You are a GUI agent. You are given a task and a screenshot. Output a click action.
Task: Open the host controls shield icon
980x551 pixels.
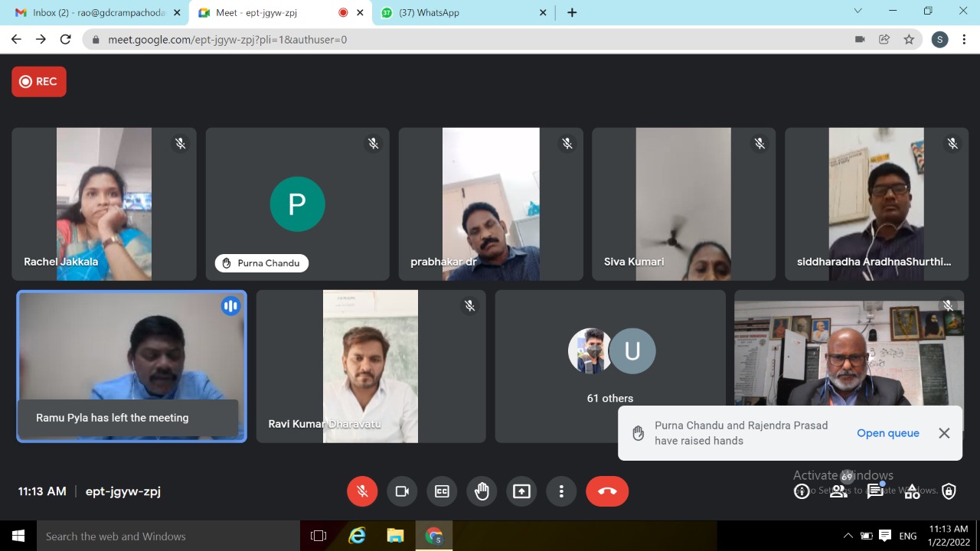pyautogui.click(x=949, y=491)
